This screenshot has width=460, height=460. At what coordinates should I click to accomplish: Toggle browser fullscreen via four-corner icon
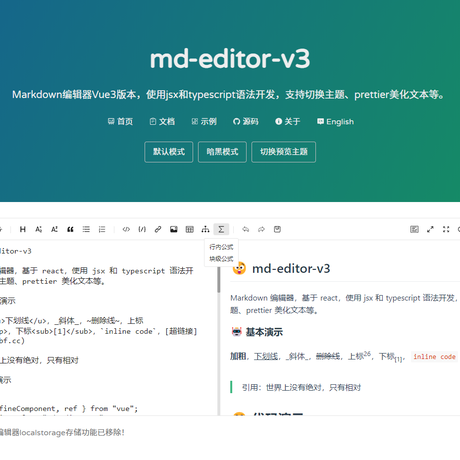tap(446, 229)
